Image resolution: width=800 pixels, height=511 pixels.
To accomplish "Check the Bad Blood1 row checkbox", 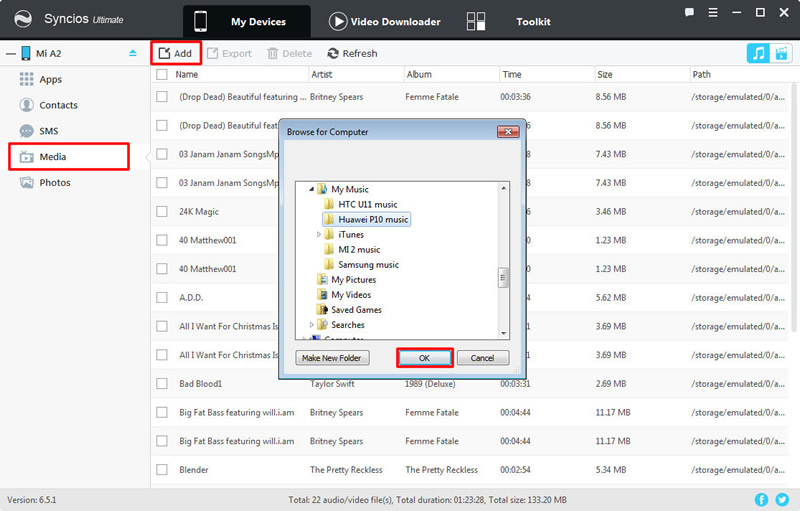I will pyautogui.click(x=162, y=384).
